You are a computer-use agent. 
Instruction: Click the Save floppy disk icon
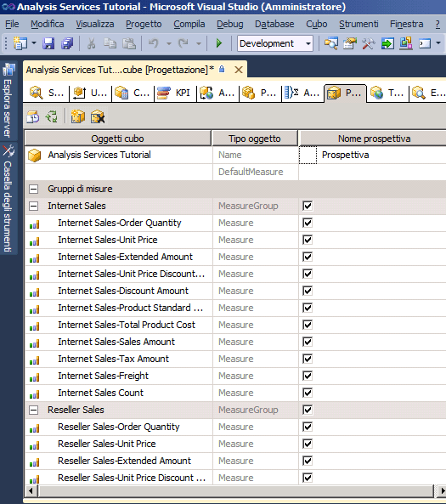(x=48, y=43)
